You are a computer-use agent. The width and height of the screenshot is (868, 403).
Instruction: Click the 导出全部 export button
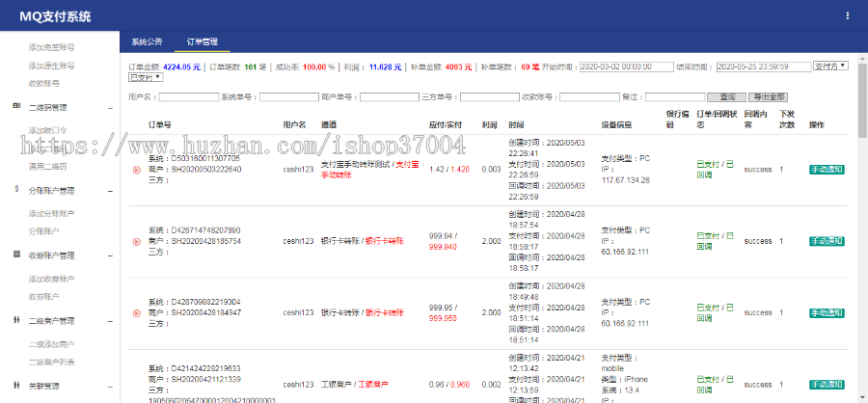point(768,96)
